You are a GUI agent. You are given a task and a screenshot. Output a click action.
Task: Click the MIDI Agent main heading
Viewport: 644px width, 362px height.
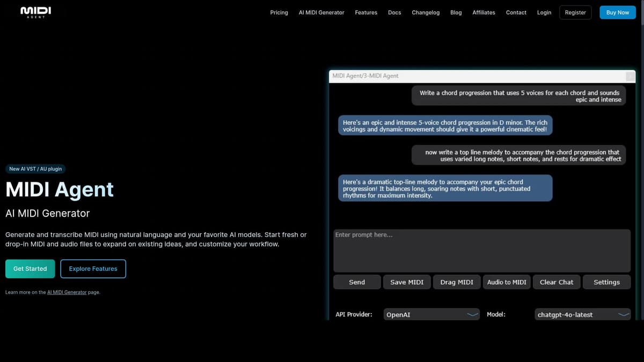[60, 189]
